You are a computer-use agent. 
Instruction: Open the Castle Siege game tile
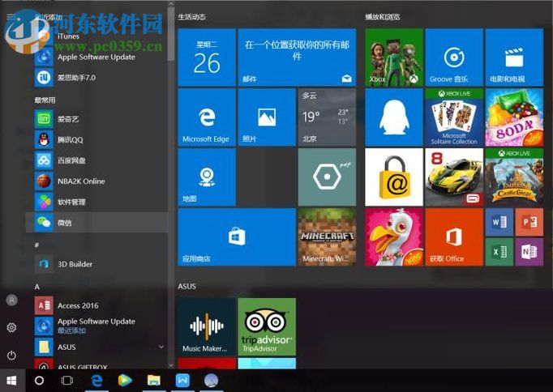tap(514, 177)
